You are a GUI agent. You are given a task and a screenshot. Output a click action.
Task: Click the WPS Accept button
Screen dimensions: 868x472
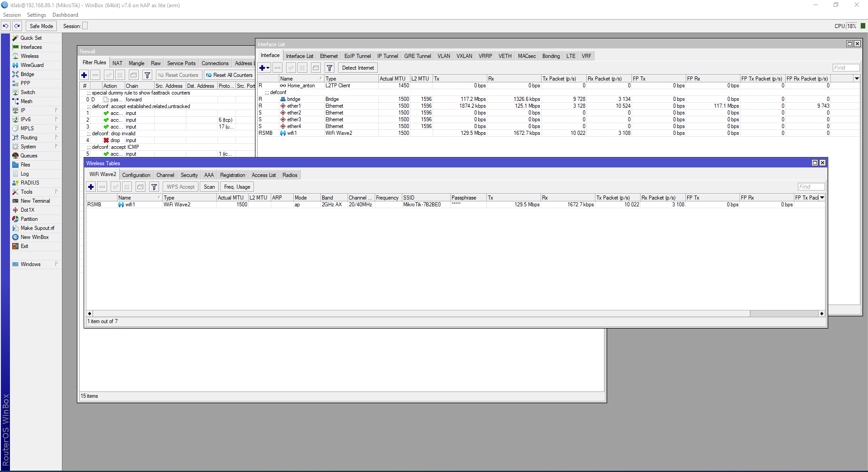pyautogui.click(x=180, y=187)
